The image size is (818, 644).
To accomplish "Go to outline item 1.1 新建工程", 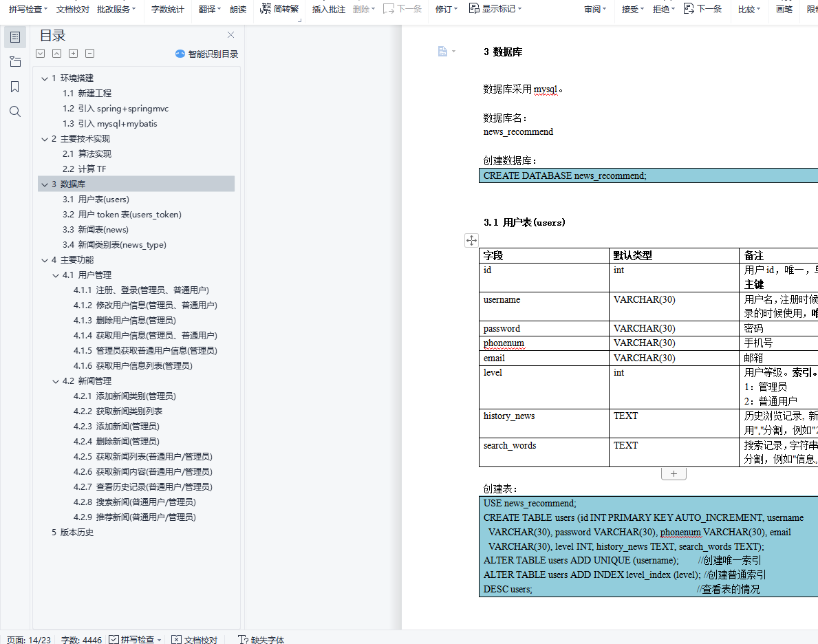I will point(87,94).
